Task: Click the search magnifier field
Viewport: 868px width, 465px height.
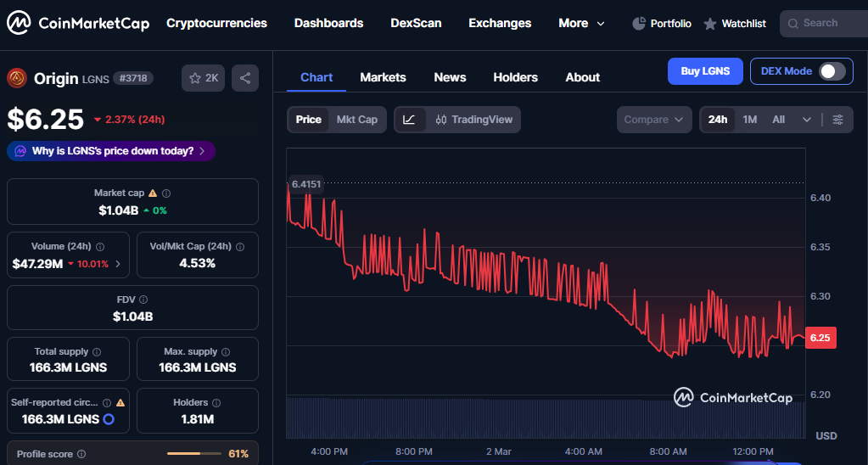Action: (824, 23)
